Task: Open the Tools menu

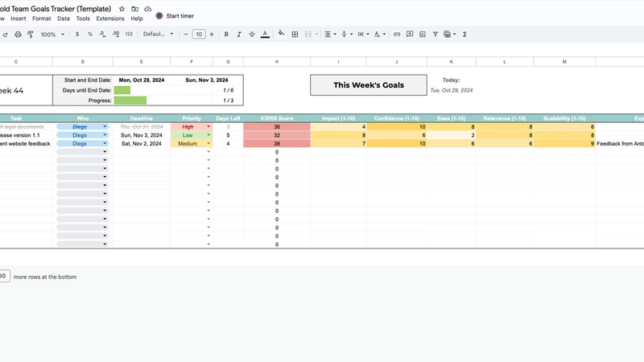Action: [83, 19]
